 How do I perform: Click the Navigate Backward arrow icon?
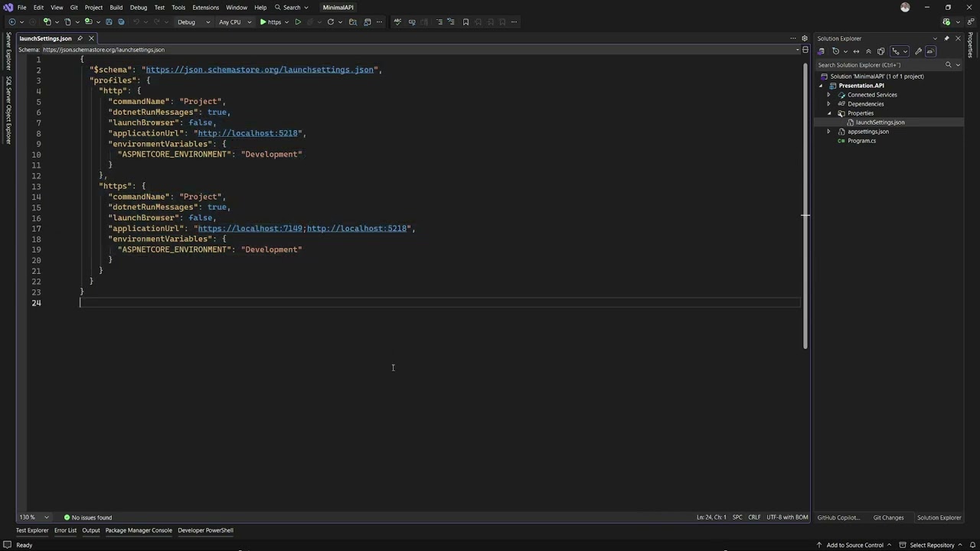pos(11,22)
